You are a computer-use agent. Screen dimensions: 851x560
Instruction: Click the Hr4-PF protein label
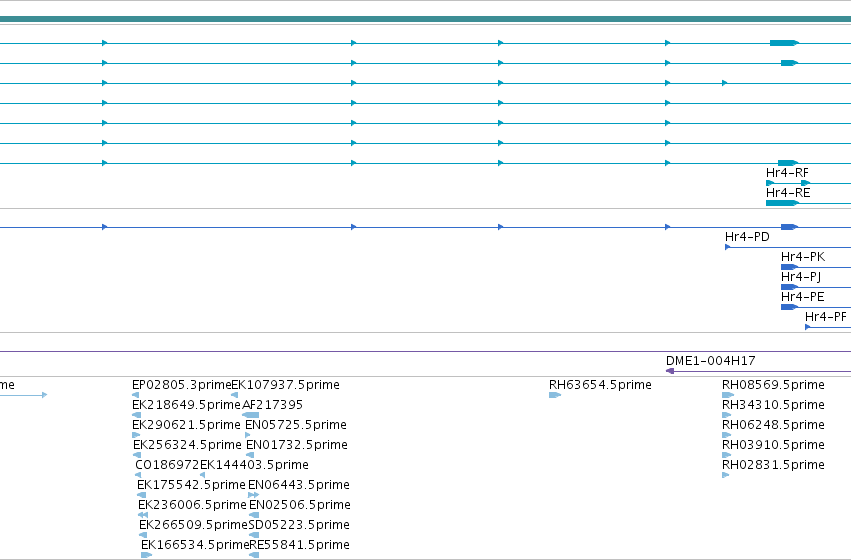[825, 317]
